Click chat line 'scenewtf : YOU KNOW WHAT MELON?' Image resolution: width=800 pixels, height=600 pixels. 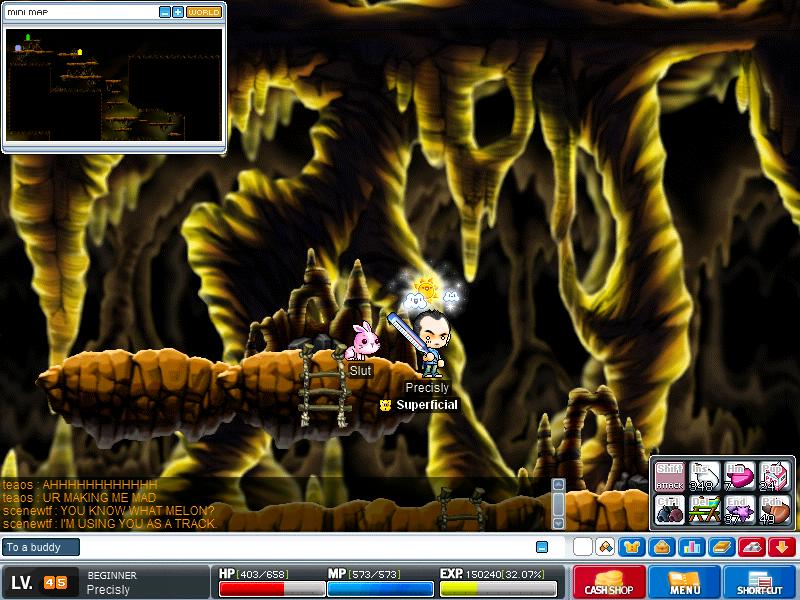(108, 511)
